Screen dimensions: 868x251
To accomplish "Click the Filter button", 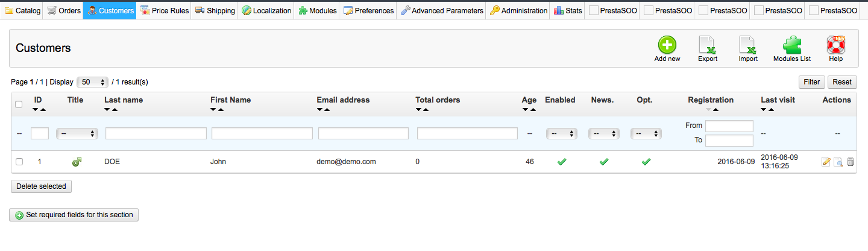I will [x=811, y=82].
